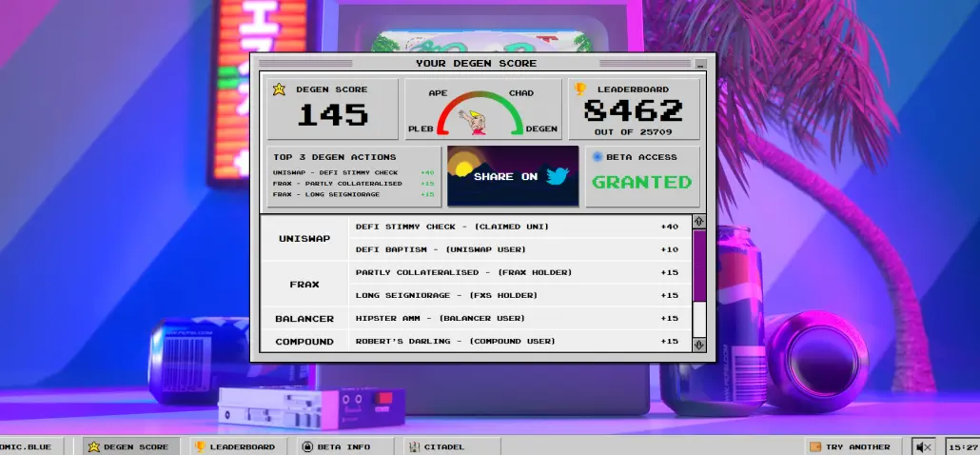This screenshot has width=980, height=455.
Task: Click +15 points in Hipster AMM row
Action: (670, 318)
